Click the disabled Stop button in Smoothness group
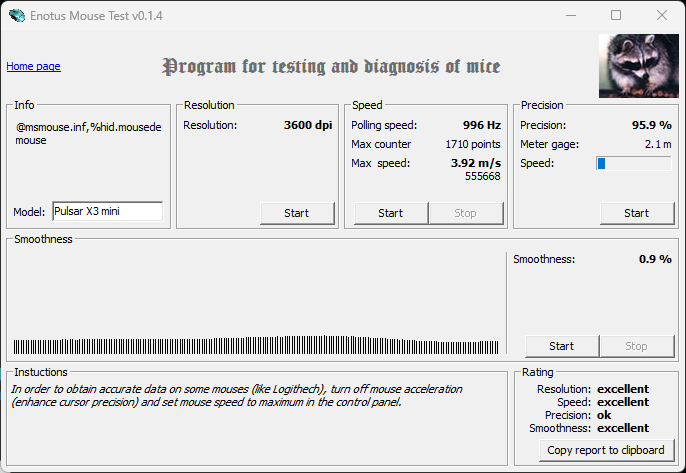The height and width of the screenshot is (473, 686). (637, 346)
